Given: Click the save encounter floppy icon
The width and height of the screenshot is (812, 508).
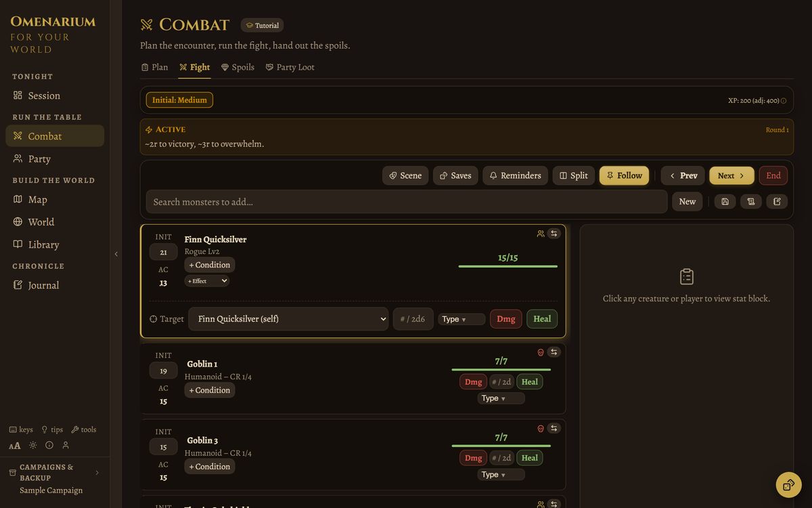Looking at the screenshot, I should point(725,202).
